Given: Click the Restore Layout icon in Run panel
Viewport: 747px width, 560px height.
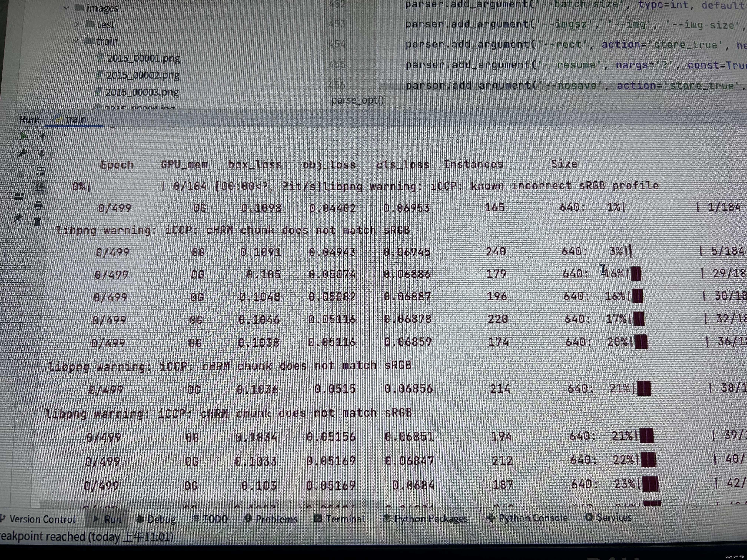Looking at the screenshot, I should click(19, 196).
